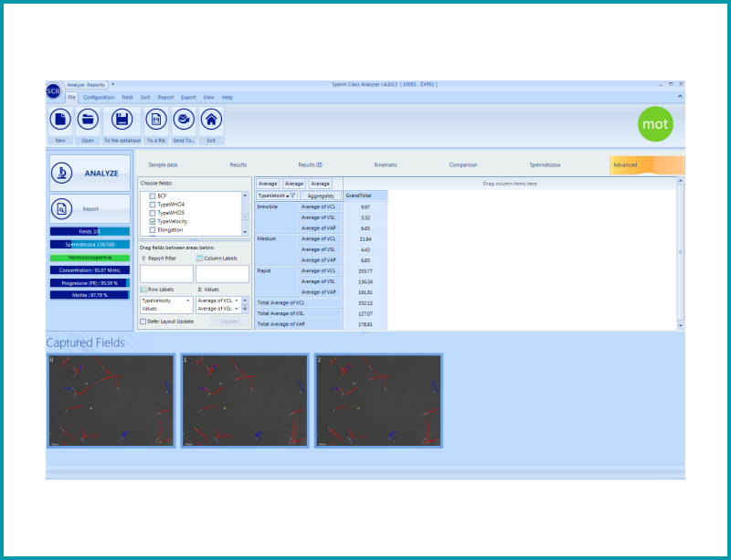Select the Rapid row label
This screenshot has height=560, width=731.
pos(277,281)
